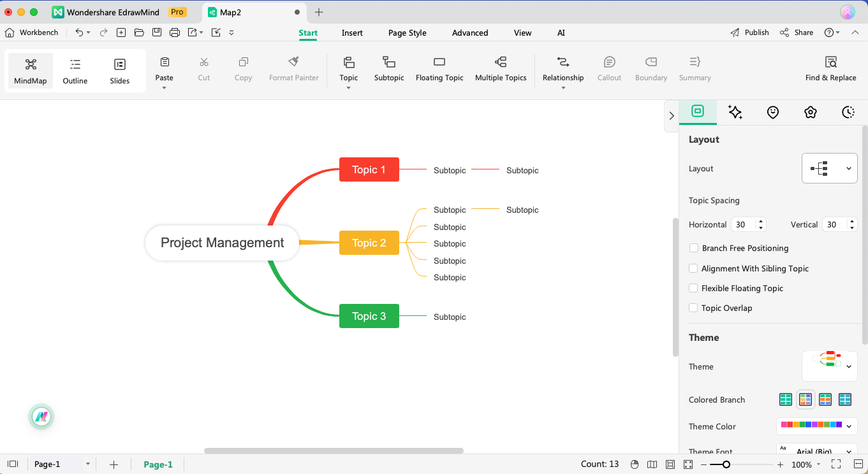
Task: Open the AI ribbon tab
Action: [561, 32]
